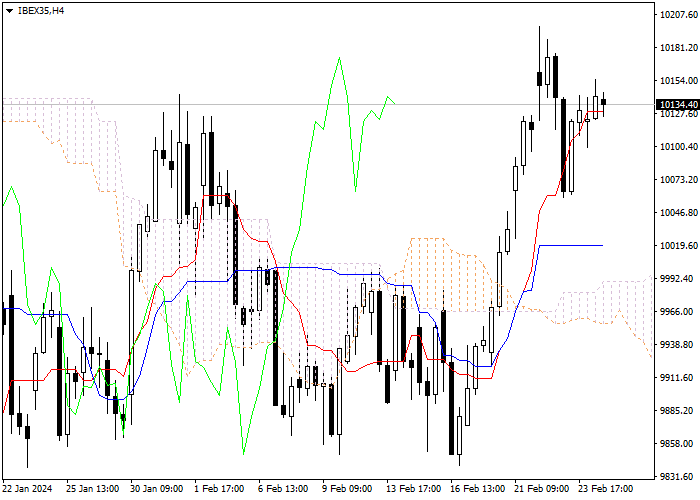700x500 pixels.
Task: Click price scale value 9966.00
Action: pyautogui.click(x=679, y=312)
